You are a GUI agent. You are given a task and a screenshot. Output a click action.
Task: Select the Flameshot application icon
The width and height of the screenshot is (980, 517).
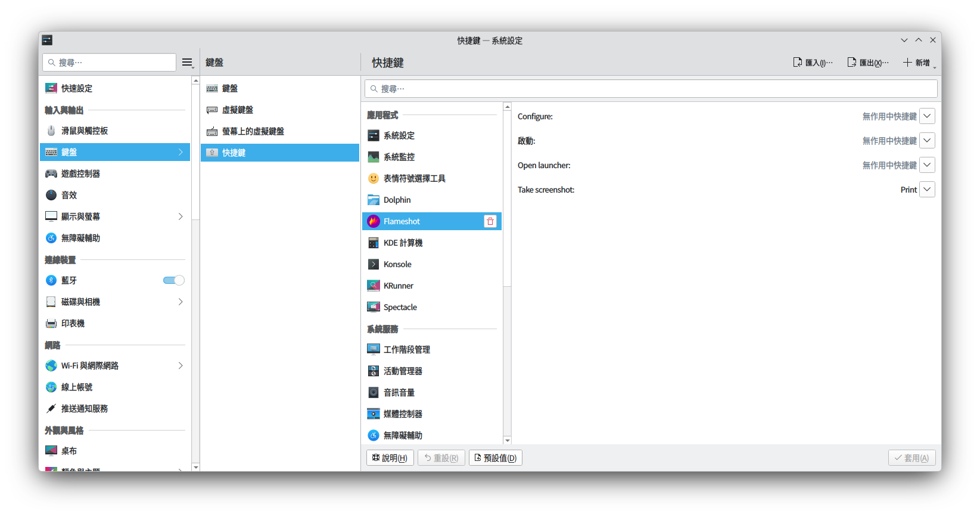tap(374, 221)
